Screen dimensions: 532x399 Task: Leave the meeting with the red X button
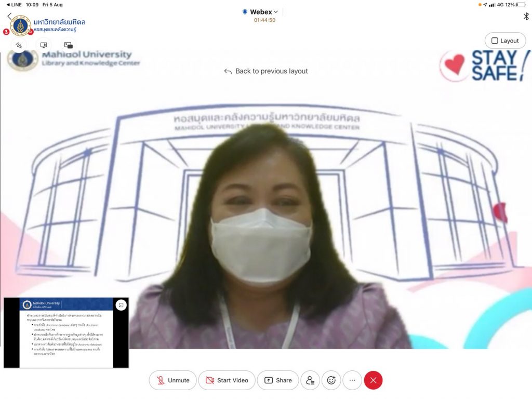373,380
